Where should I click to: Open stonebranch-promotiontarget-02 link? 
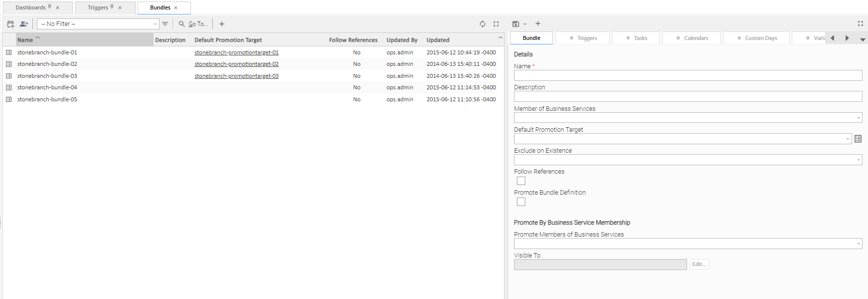click(236, 64)
